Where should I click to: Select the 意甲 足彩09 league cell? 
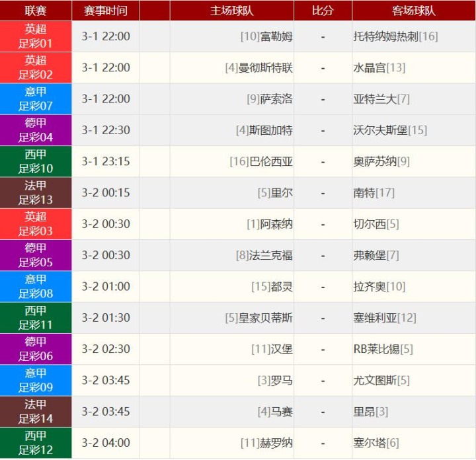(36, 380)
